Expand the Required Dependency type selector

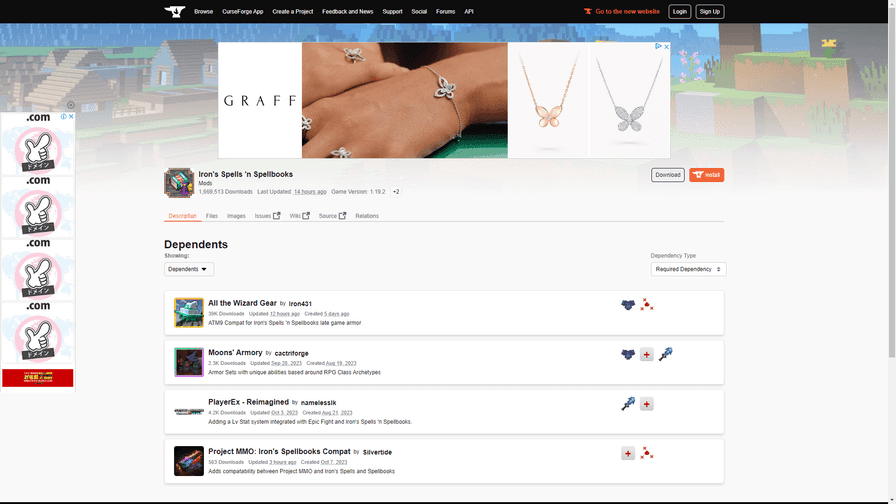tap(688, 269)
